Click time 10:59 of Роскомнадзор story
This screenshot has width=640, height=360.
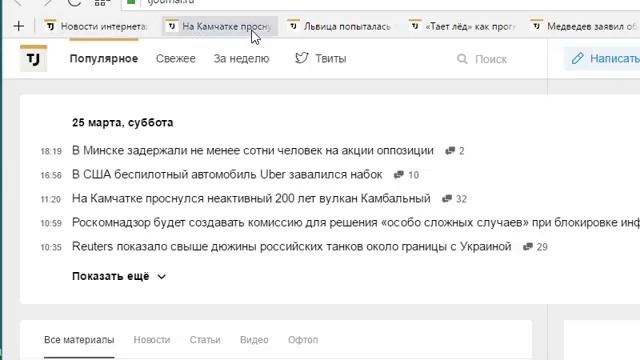pos(51,223)
